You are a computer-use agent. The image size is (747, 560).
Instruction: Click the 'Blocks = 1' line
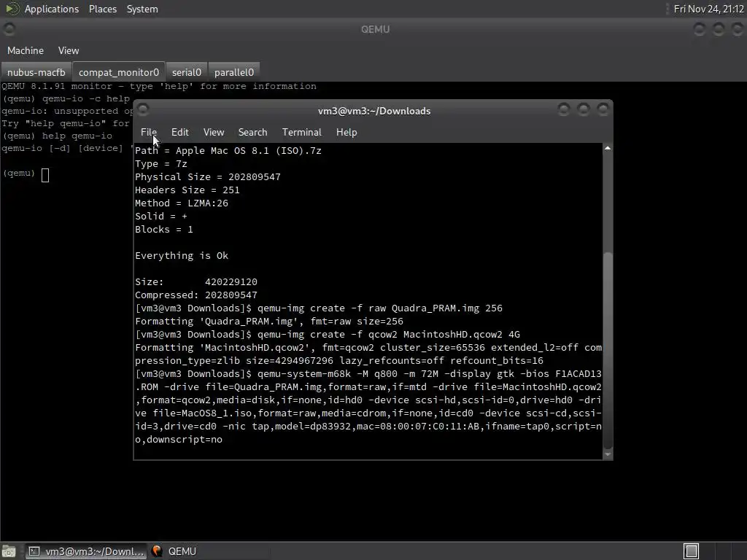pos(164,229)
